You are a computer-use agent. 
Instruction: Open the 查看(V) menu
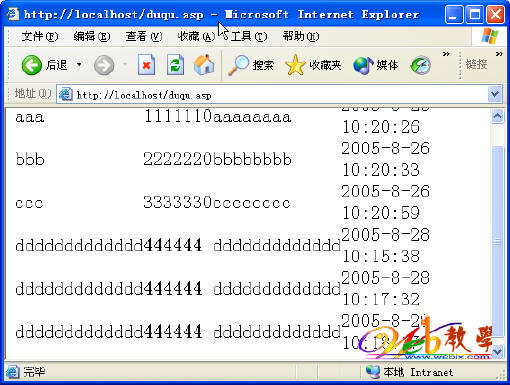[x=144, y=36]
